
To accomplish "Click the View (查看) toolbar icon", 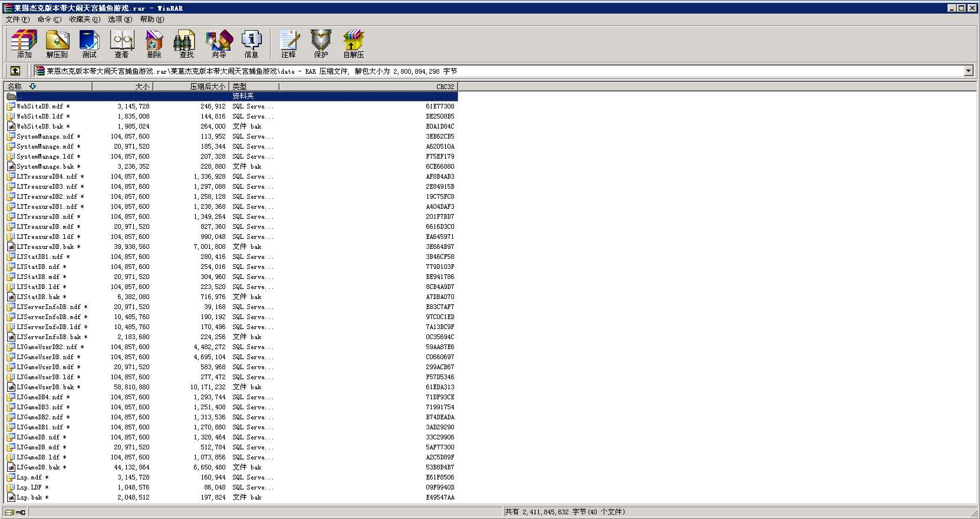I will tap(122, 44).
